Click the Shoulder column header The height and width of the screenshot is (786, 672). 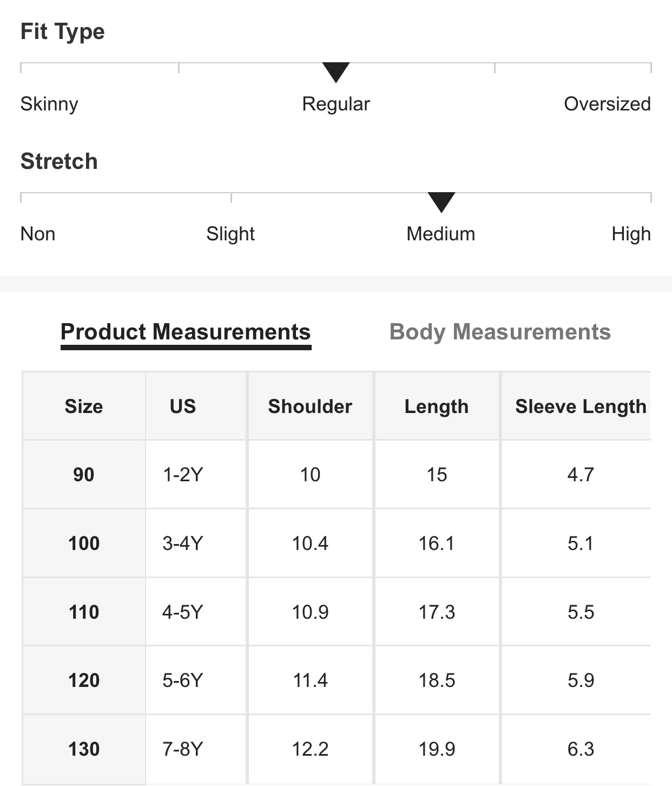coord(310,407)
